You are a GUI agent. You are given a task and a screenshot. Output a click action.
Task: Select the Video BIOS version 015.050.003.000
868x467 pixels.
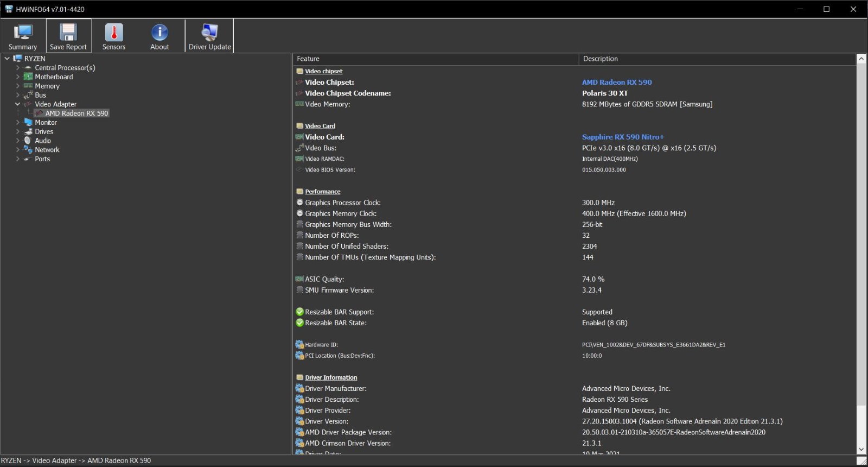pos(604,169)
